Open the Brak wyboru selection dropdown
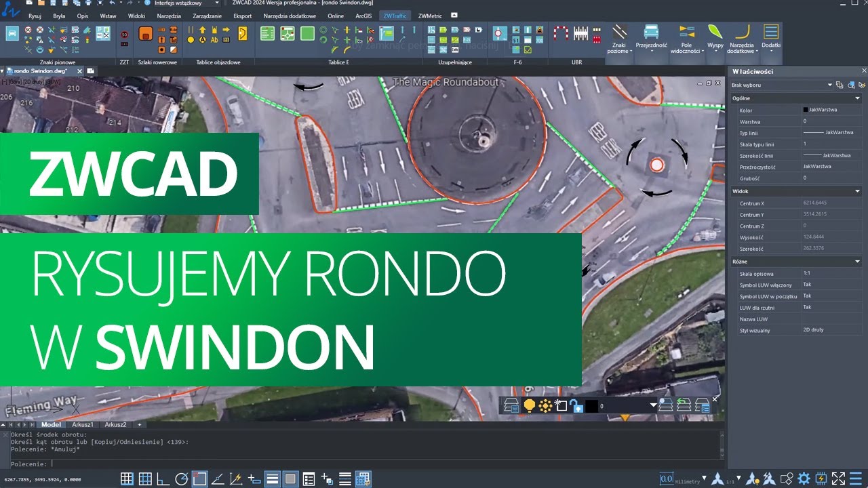The image size is (868, 488). pos(781,85)
